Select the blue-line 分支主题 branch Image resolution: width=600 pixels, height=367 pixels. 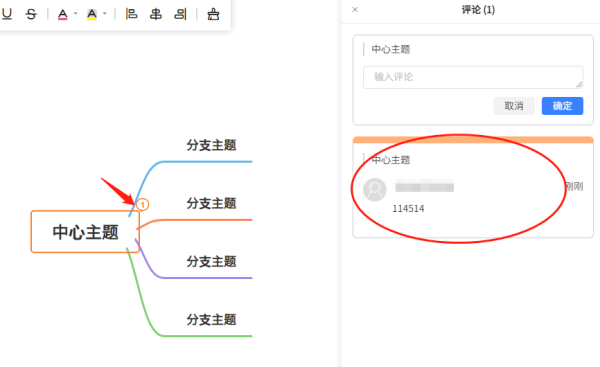click(211, 145)
